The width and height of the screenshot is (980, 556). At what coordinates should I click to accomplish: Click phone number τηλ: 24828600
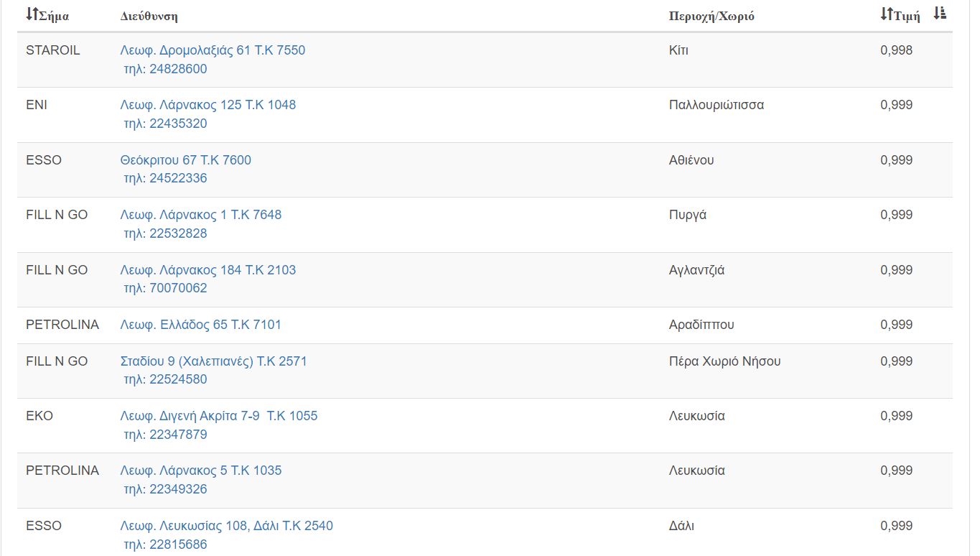[x=165, y=69]
